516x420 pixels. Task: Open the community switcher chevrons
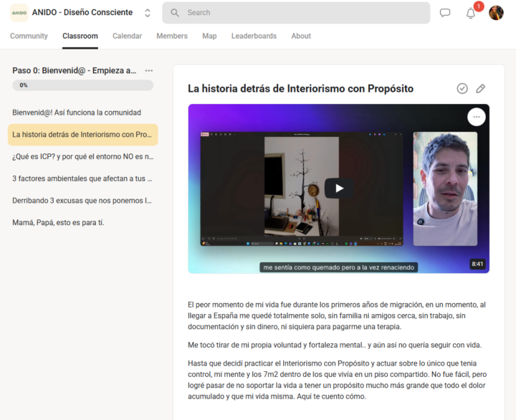148,13
